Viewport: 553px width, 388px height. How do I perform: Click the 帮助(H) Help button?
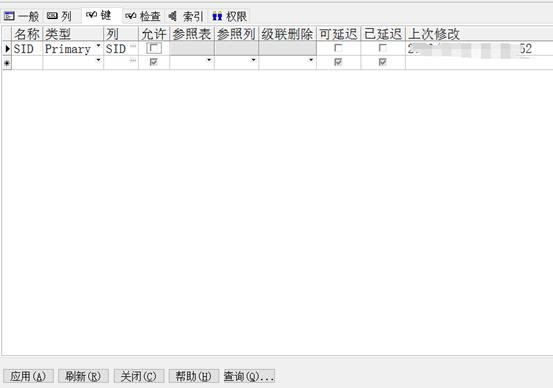pos(194,376)
